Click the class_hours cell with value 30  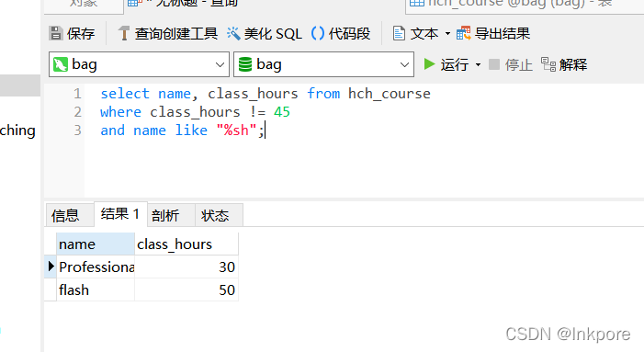click(186, 267)
